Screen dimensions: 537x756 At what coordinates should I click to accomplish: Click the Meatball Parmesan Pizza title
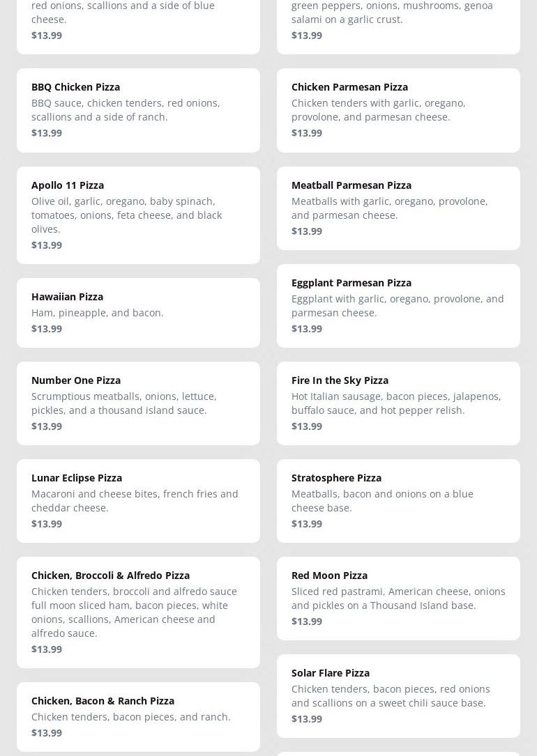[x=351, y=185]
